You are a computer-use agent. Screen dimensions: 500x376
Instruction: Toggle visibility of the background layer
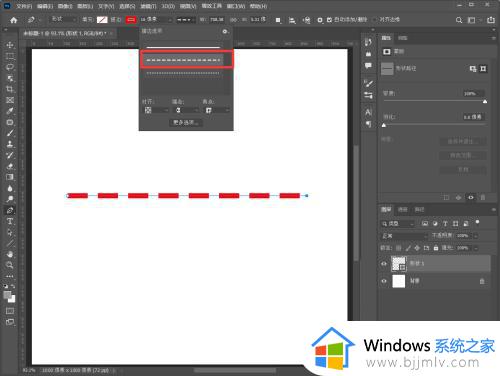click(x=384, y=281)
